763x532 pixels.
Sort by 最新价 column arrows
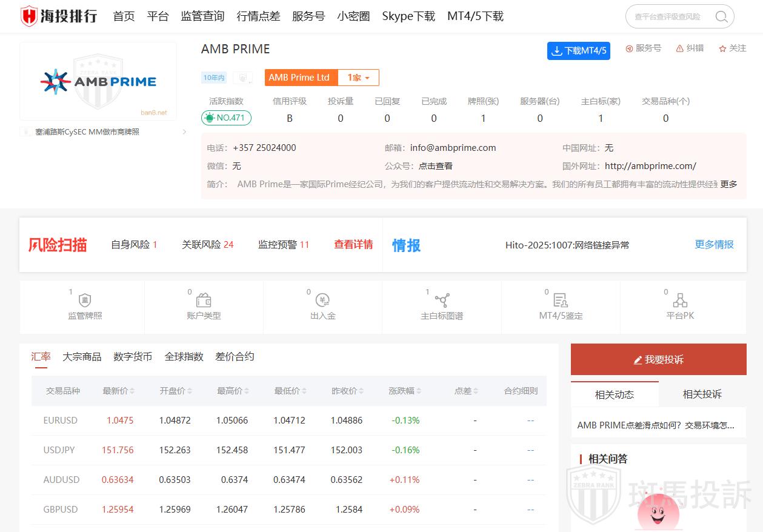tap(132, 391)
